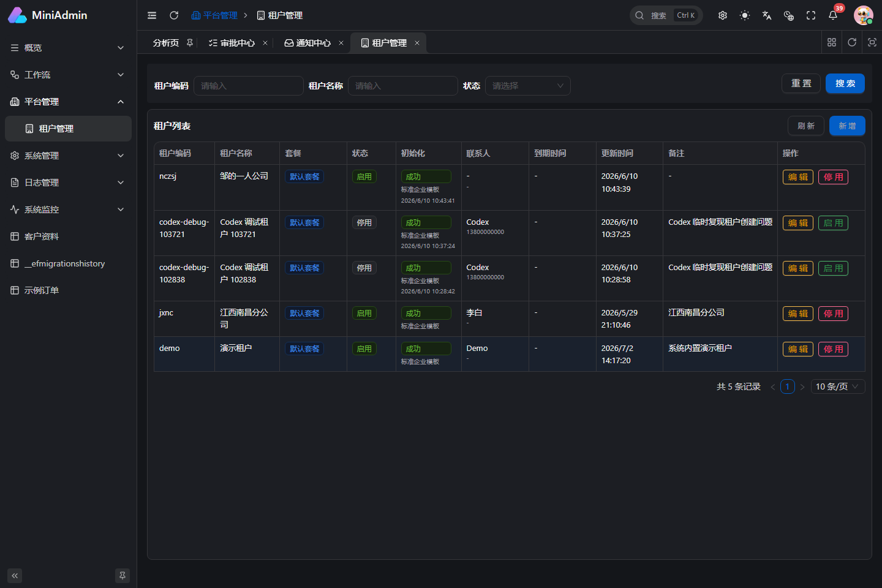Click the 租户编码 input field
The width and height of the screenshot is (882, 588).
249,86
